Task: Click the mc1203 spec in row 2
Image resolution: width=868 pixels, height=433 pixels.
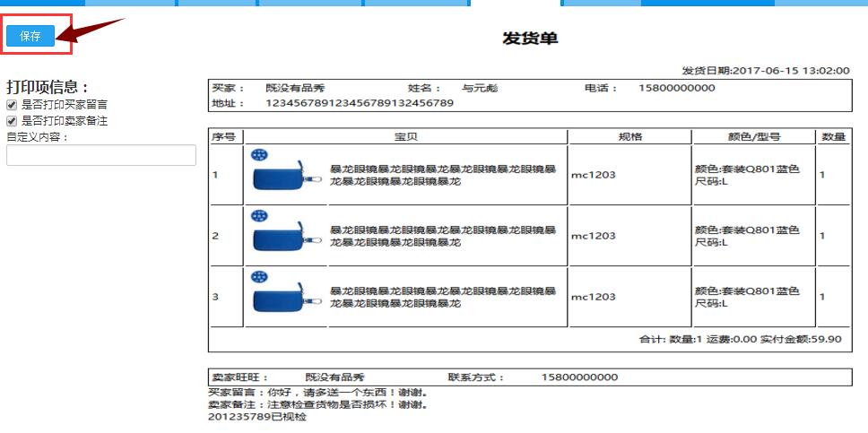Action: pyautogui.click(x=593, y=236)
